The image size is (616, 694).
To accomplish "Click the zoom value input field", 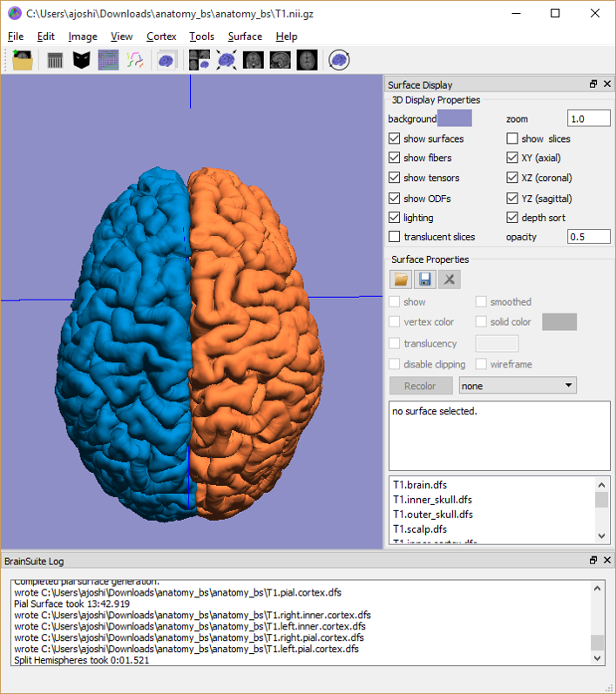I will point(588,118).
